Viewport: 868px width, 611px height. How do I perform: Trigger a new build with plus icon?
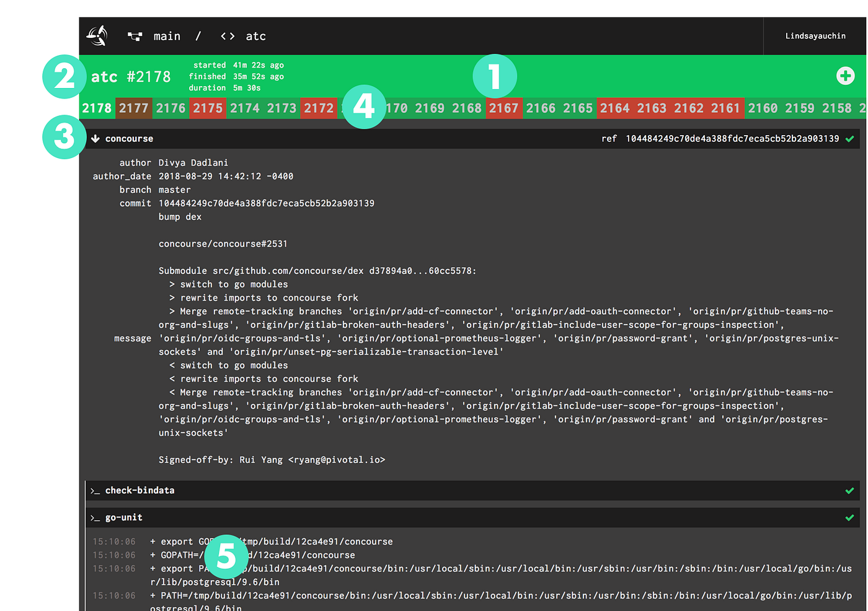tap(845, 76)
